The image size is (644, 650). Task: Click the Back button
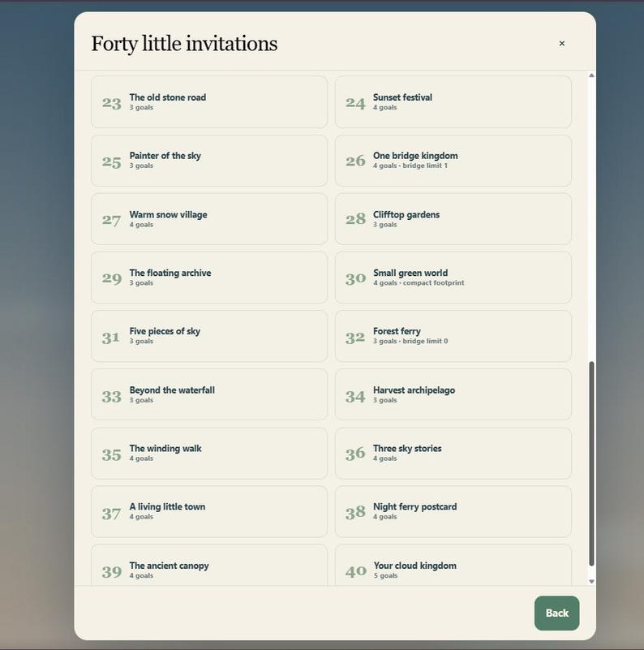556,613
